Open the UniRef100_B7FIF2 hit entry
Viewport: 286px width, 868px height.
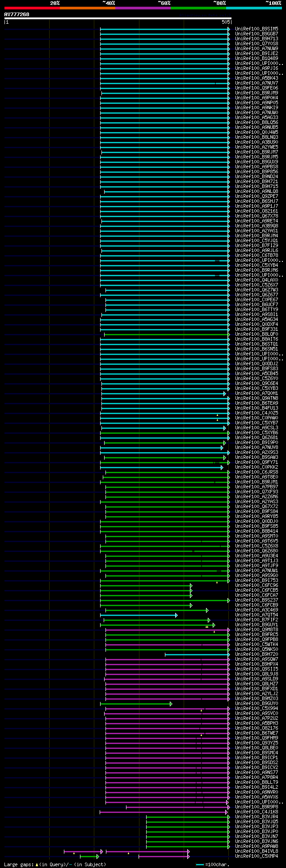(x=257, y=620)
